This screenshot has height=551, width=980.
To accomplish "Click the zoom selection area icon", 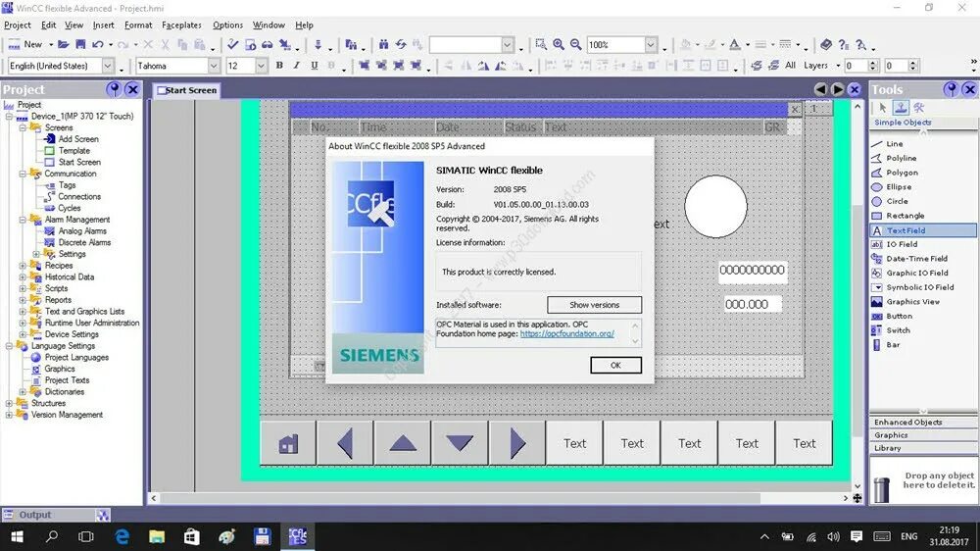I will (541, 44).
